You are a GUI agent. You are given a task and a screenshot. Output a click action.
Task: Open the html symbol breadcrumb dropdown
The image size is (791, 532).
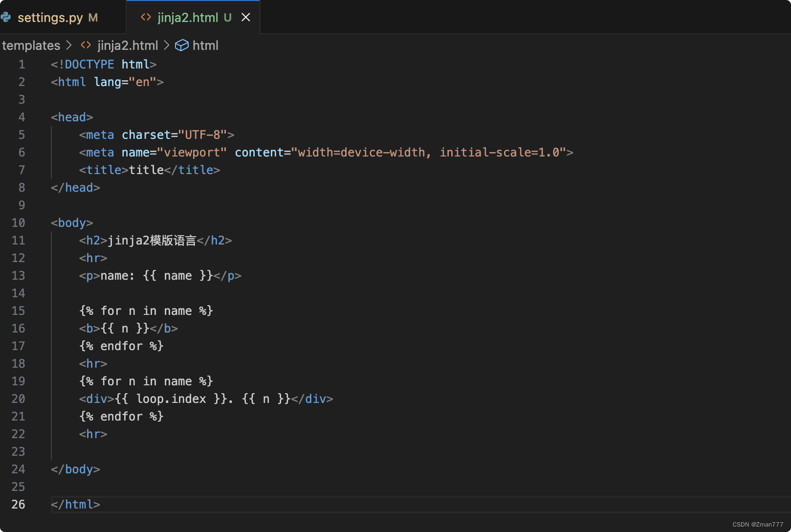coord(205,45)
